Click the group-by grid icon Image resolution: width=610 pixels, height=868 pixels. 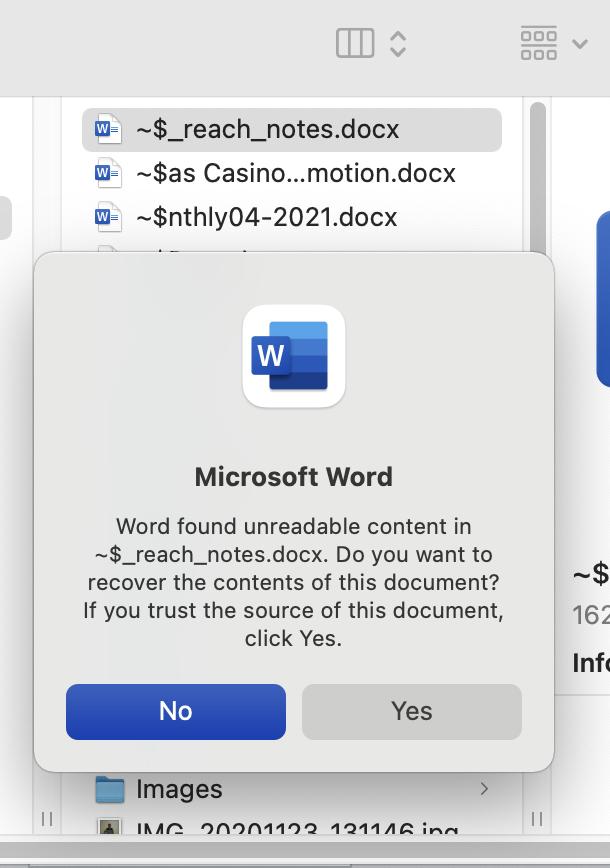click(x=539, y=43)
